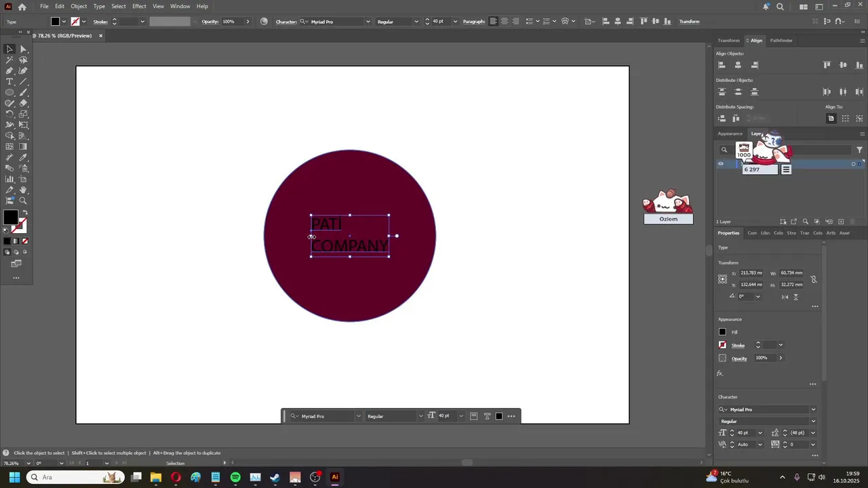Select the Rotate tool
This screenshot has width=868, height=488.
click(9, 114)
